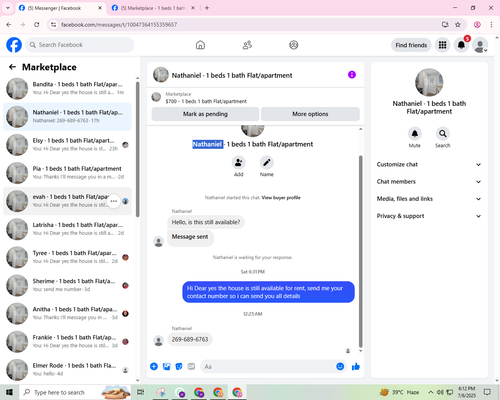This screenshot has height=400, width=500.
Task: Open options menu for evah conversation
Action: (114, 201)
